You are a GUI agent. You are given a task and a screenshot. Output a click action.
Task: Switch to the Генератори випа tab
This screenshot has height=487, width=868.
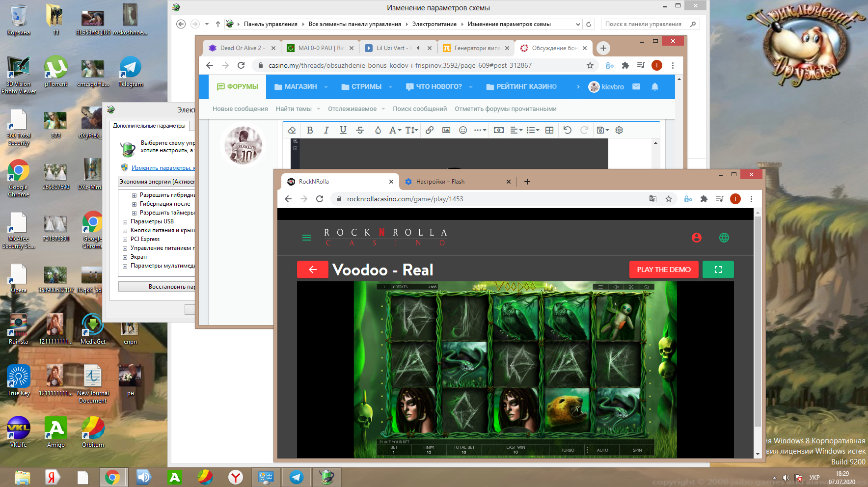click(476, 48)
